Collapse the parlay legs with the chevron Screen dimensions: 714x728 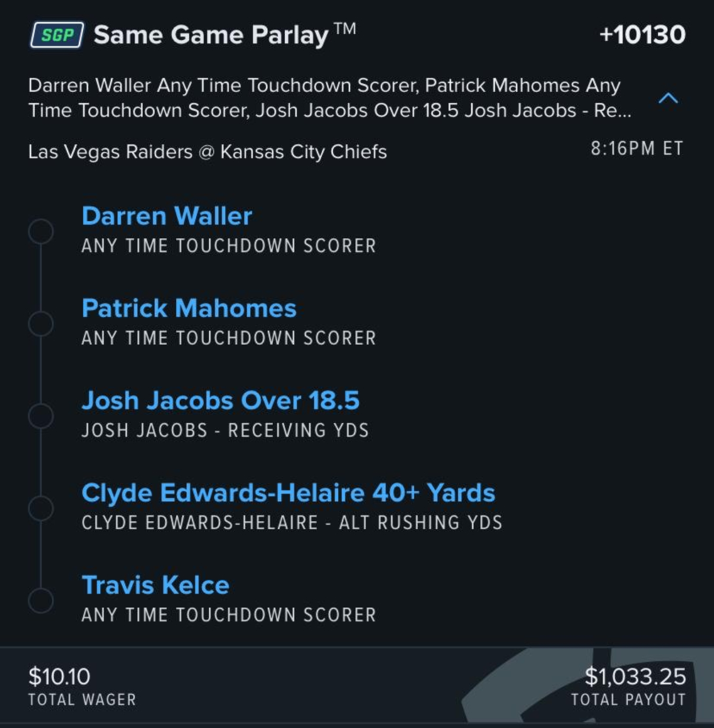click(668, 98)
